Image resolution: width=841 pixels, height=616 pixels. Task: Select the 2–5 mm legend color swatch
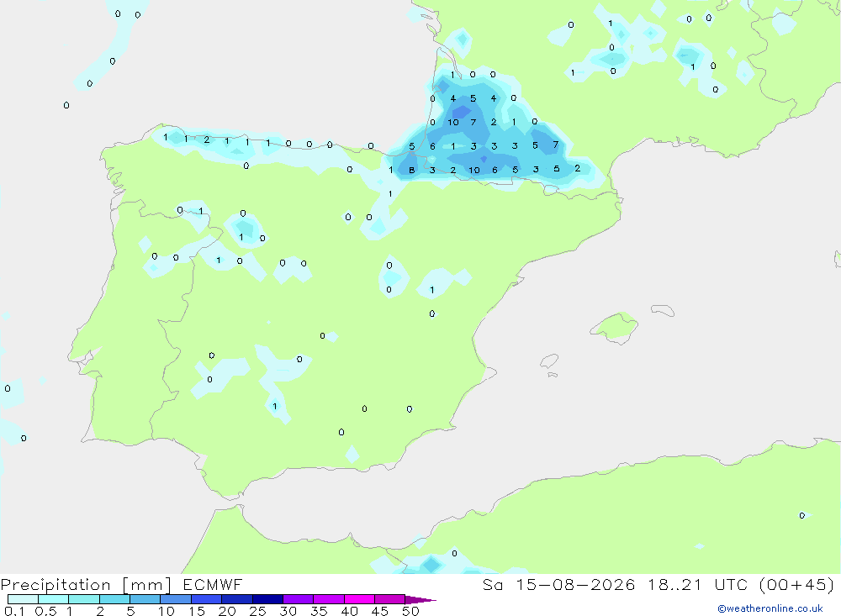point(114,599)
